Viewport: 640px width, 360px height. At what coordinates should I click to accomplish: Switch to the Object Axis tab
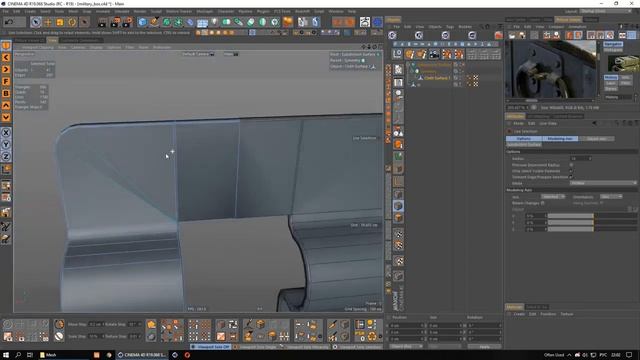(596, 139)
